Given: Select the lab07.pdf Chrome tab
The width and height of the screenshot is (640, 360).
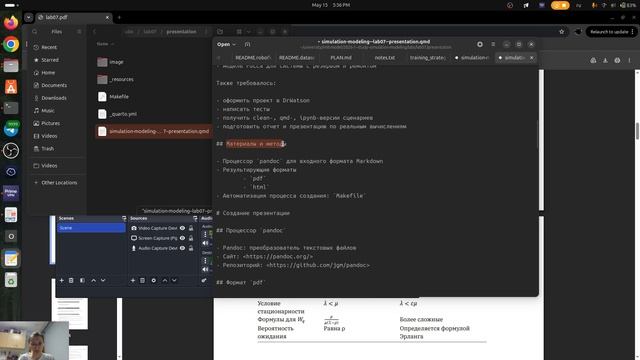Looking at the screenshot, I should (73, 18).
